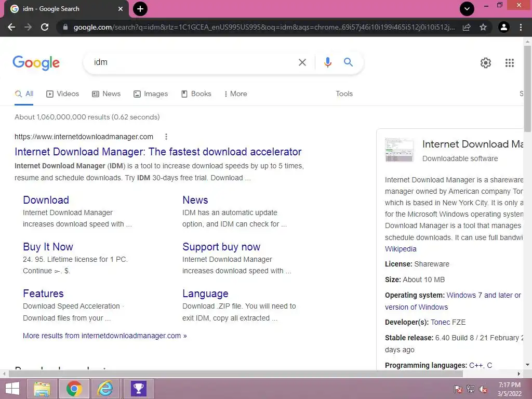
Task: Click the share page icon in address bar
Action: tap(467, 27)
